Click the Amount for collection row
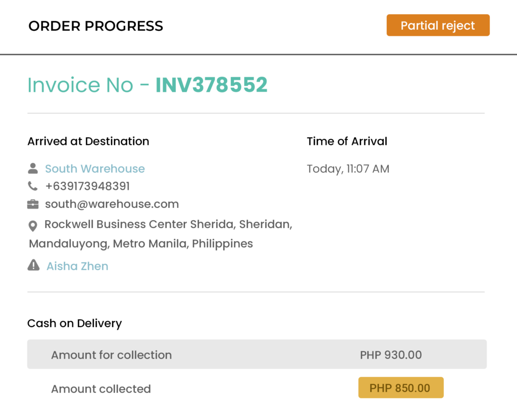 [x=257, y=354]
